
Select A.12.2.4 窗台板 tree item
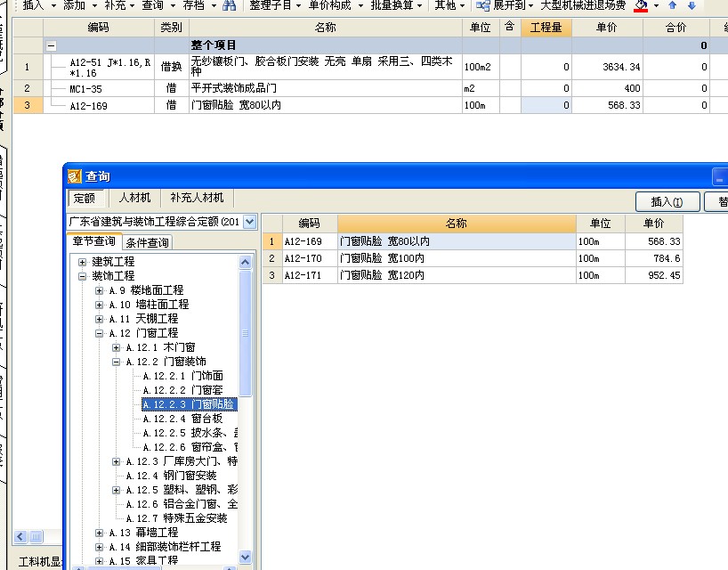pyautogui.click(x=183, y=419)
